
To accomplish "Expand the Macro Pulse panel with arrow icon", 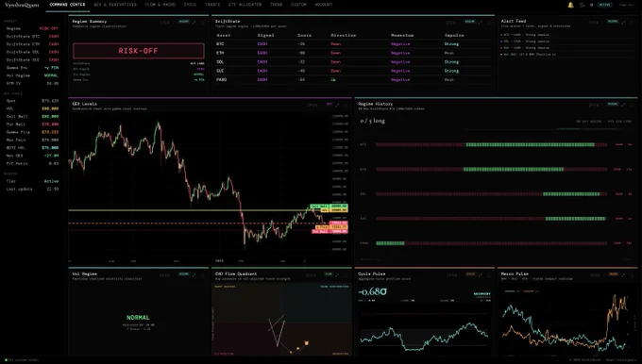I will (x=623, y=274).
